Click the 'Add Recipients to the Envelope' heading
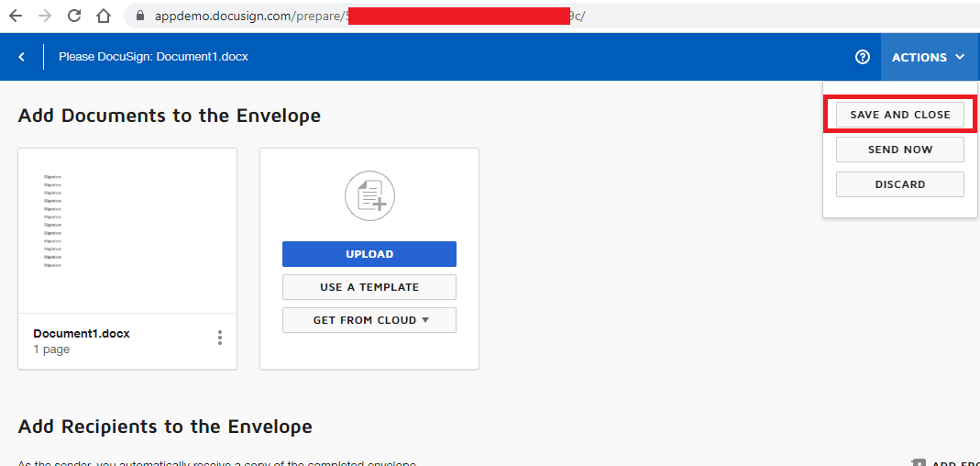Screen dimensions: 980x466 (x=165, y=427)
